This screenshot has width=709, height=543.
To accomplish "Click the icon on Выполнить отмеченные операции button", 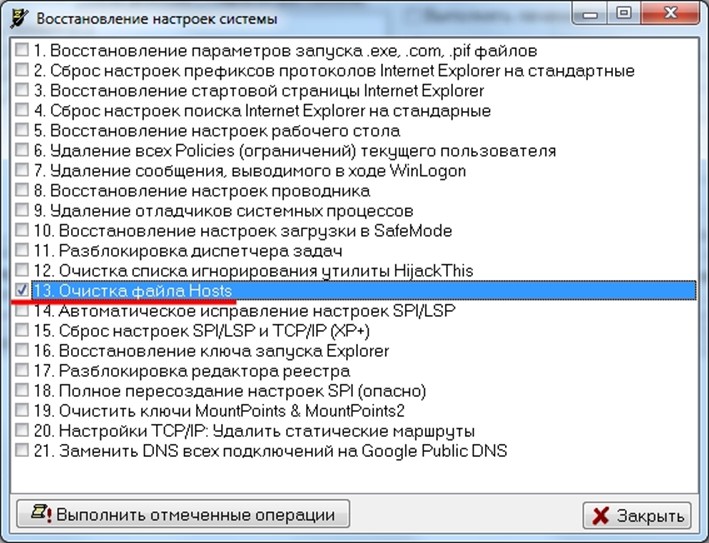I will (40, 515).
